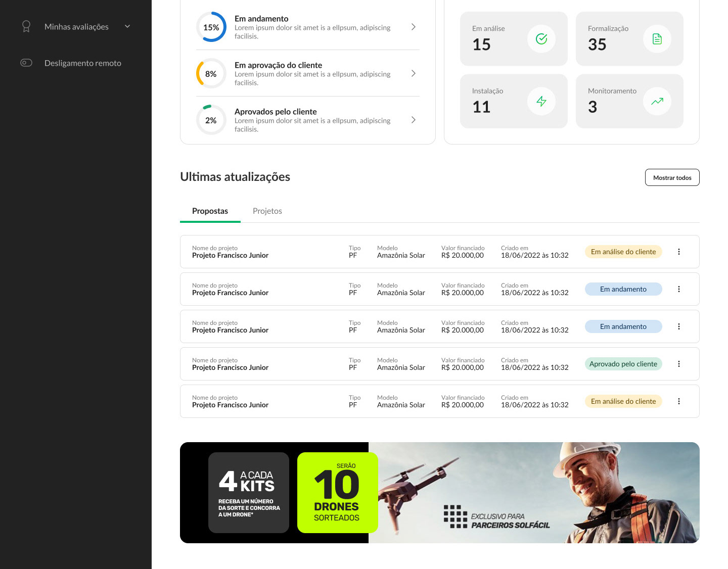Click Monitoramento trending-up icon
Image resolution: width=728 pixels, height=569 pixels.
pyautogui.click(x=657, y=101)
